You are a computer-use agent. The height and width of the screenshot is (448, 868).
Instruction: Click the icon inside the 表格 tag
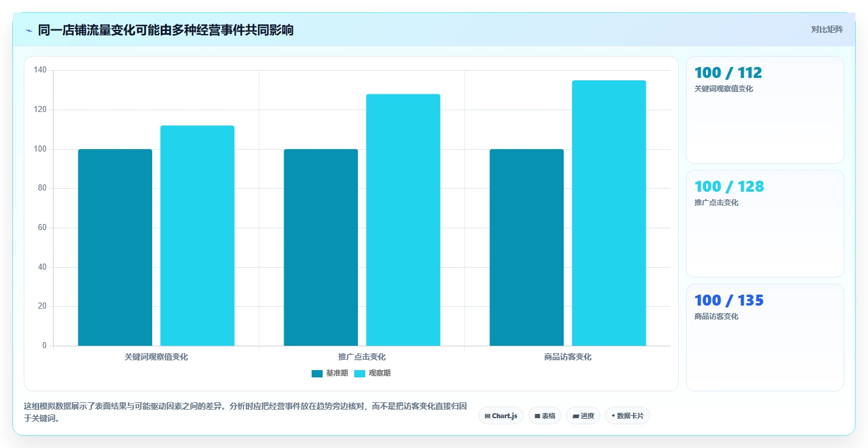click(x=537, y=416)
